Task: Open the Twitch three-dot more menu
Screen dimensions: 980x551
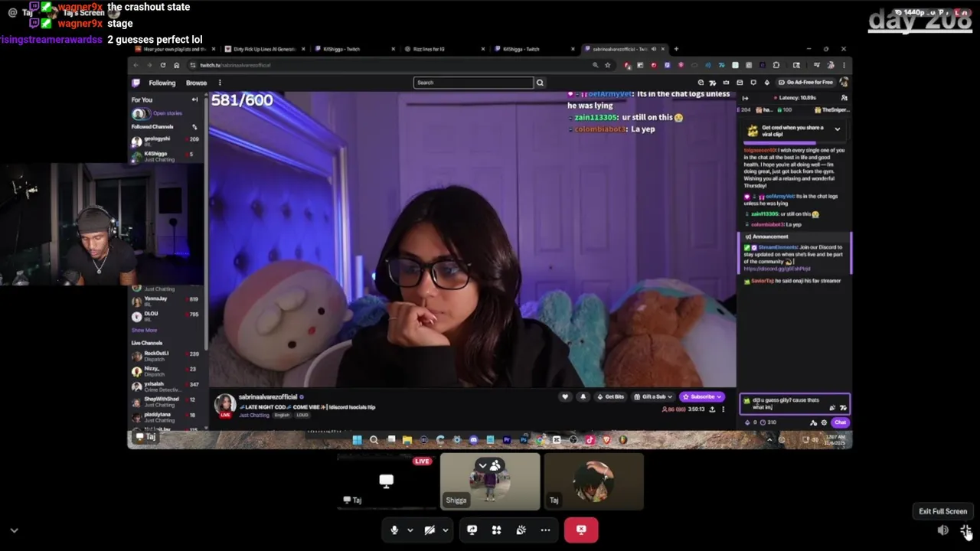Action: [220, 83]
